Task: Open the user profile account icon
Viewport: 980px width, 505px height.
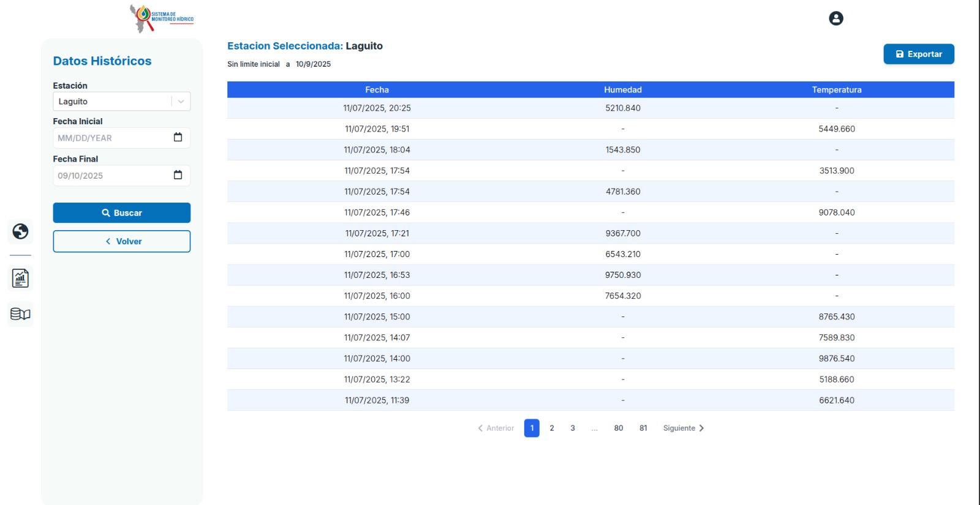Action: (x=835, y=18)
